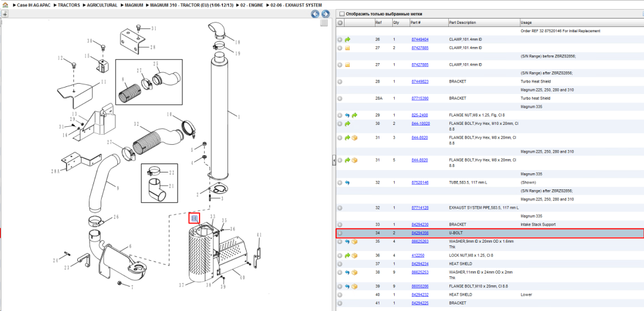Toggle the show only selected labels checkbox

coord(342,14)
